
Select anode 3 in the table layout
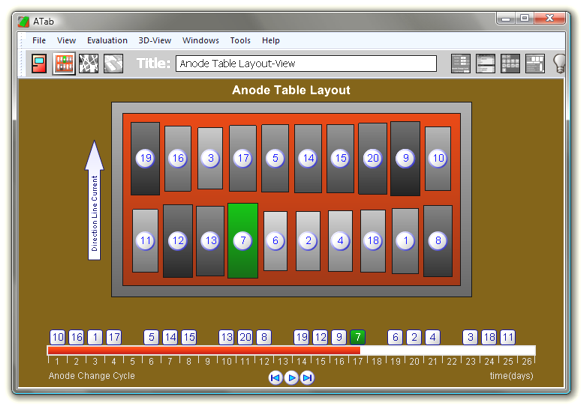210,158
